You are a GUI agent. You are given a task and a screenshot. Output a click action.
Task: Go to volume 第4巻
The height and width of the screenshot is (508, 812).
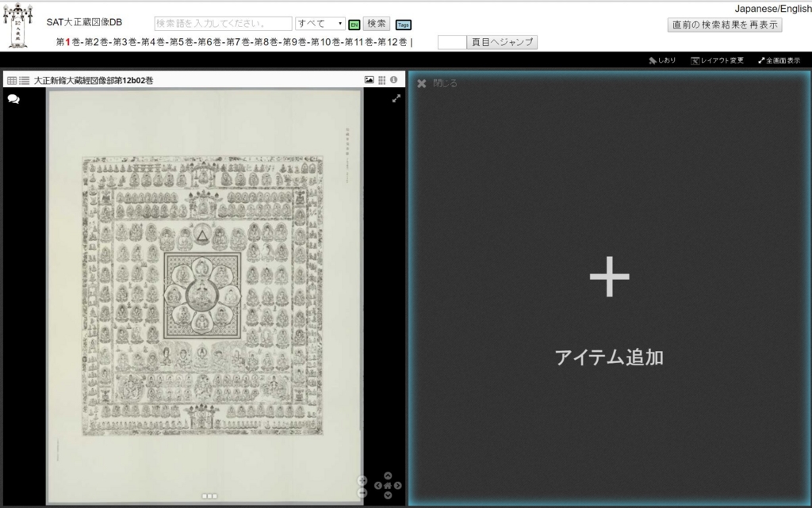[x=153, y=42]
